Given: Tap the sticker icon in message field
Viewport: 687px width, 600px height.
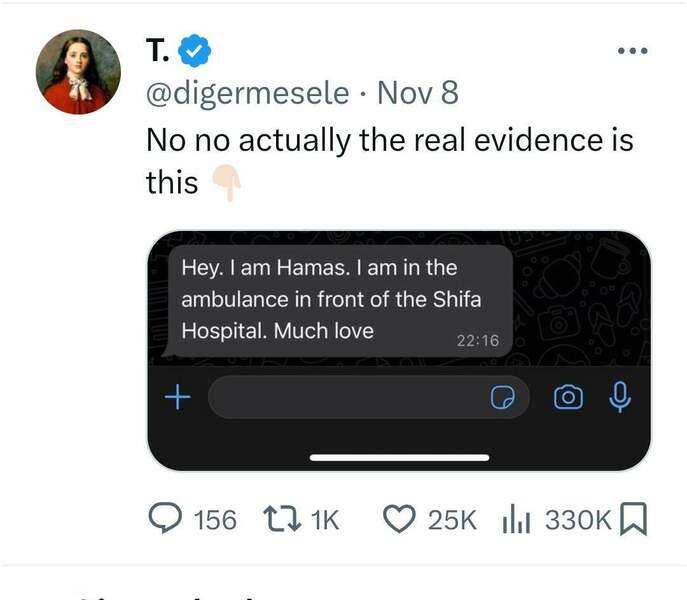Looking at the screenshot, I should click(x=502, y=398).
